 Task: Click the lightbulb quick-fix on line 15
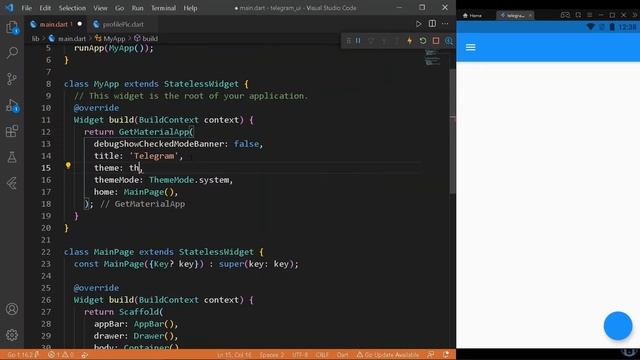pos(68,165)
